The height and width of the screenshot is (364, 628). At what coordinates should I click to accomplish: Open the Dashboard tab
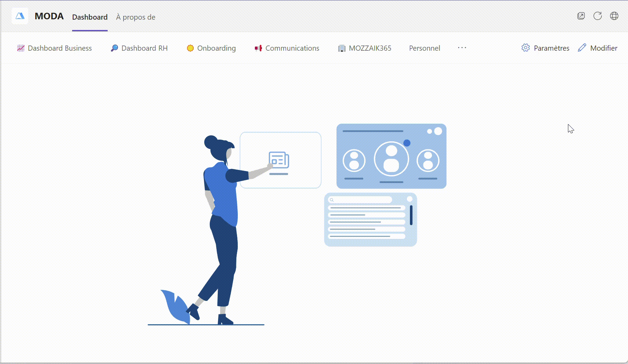[90, 17]
